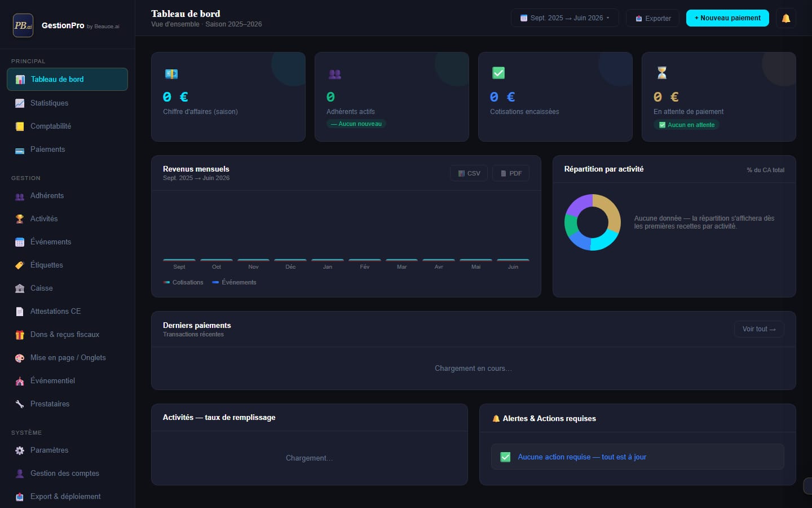Click the PB.ai GestionPro logo

point(23,25)
